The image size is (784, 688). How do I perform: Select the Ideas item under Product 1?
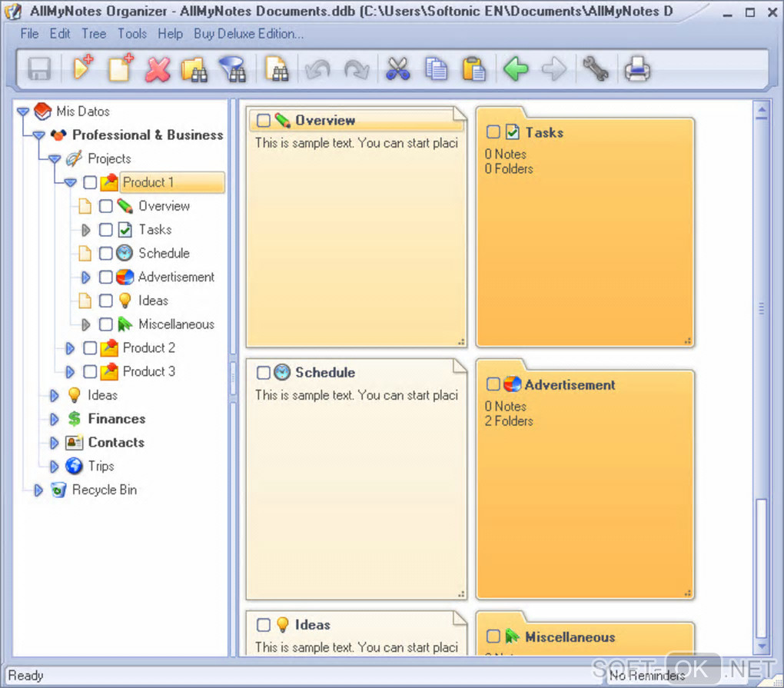click(153, 301)
